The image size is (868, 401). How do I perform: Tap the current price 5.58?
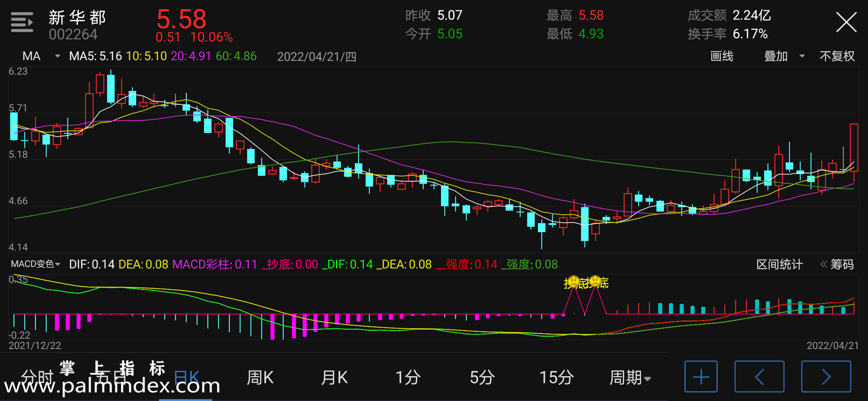181,19
